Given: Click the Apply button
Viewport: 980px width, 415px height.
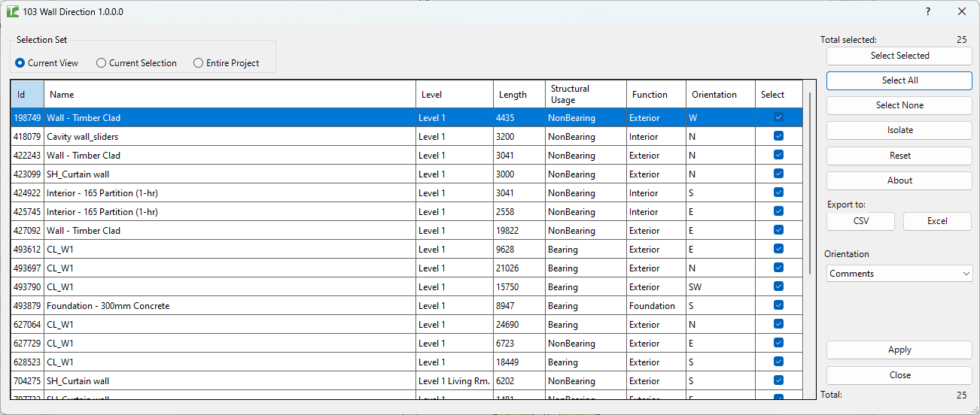Looking at the screenshot, I should point(899,350).
